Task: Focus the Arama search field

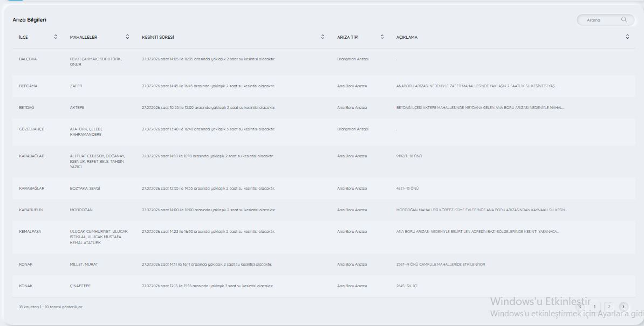Action: pos(605,20)
